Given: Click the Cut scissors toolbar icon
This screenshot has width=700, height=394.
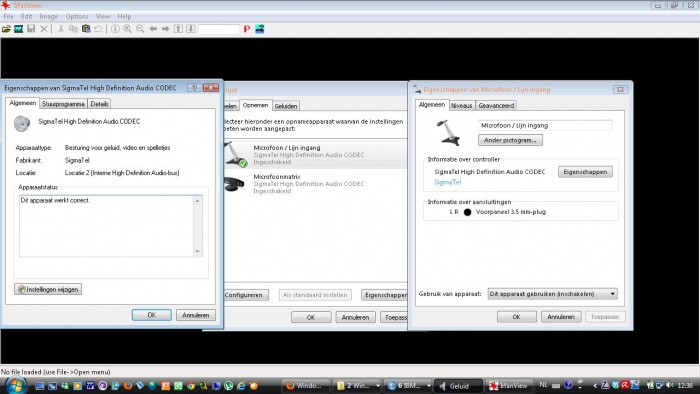Looking at the screenshot, I should pos(61,29).
